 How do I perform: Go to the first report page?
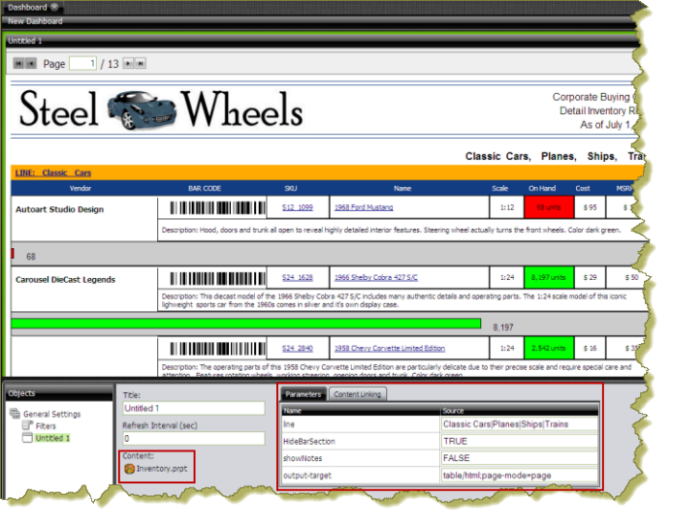click(x=18, y=63)
